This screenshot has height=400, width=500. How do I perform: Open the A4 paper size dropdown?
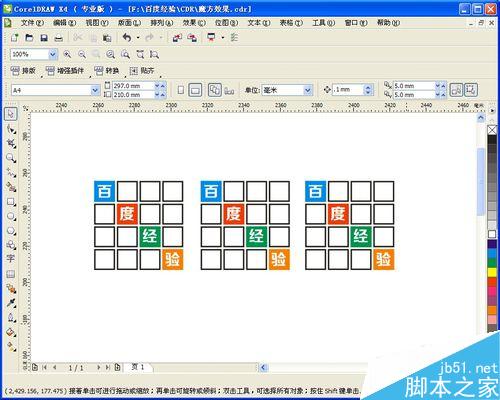point(95,90)
